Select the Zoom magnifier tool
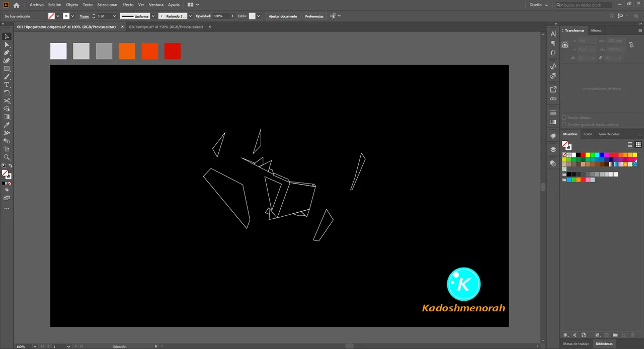Image resolution: width=644 pixels, height=349 pixels. [x=7, y=157]
